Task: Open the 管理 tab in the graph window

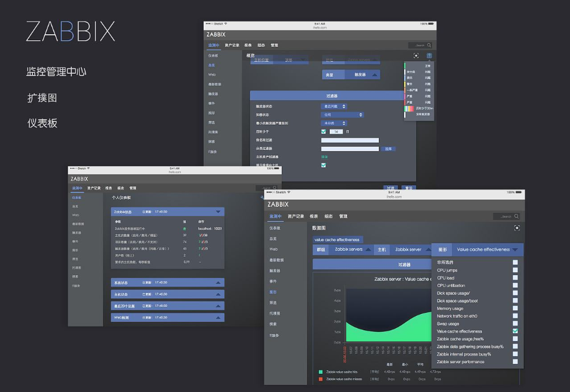Action: point(343,216)
